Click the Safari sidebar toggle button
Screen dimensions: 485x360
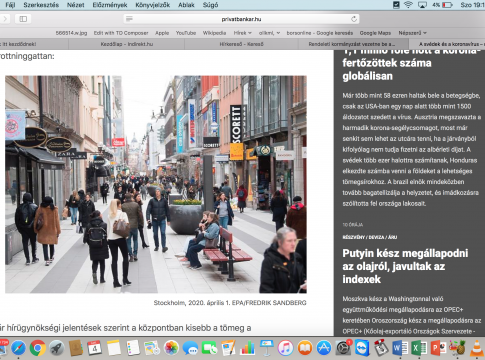[23, 19]
